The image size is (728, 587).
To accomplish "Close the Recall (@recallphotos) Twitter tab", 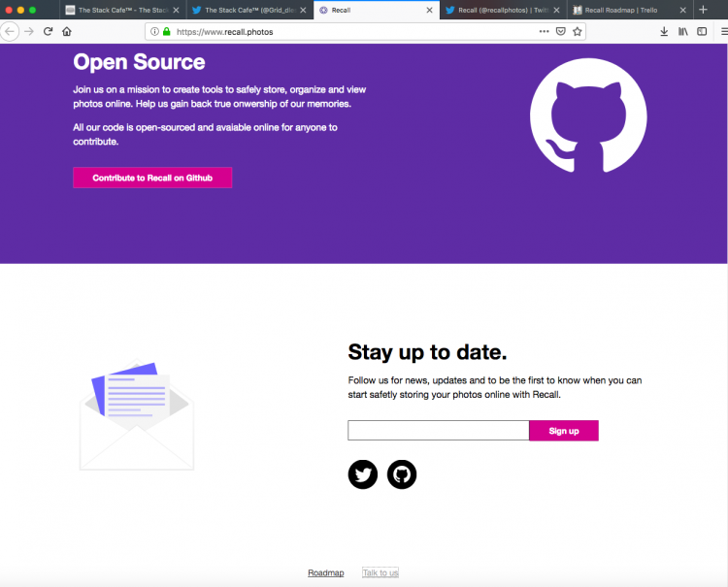I will tap(556, 10).
